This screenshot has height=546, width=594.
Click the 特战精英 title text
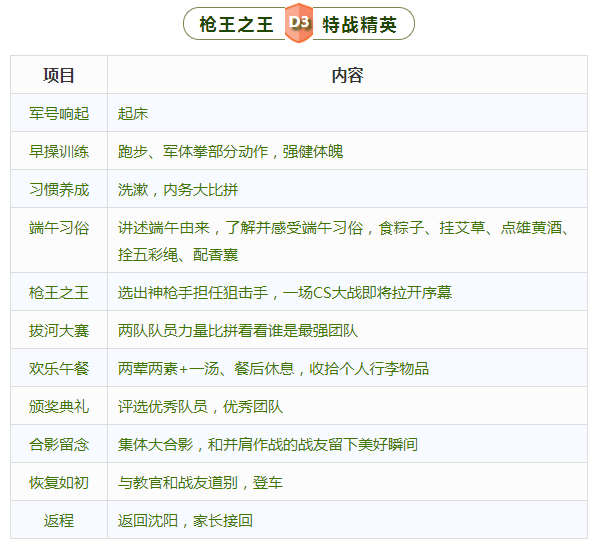pyautogui.click(x=359, y=25)
